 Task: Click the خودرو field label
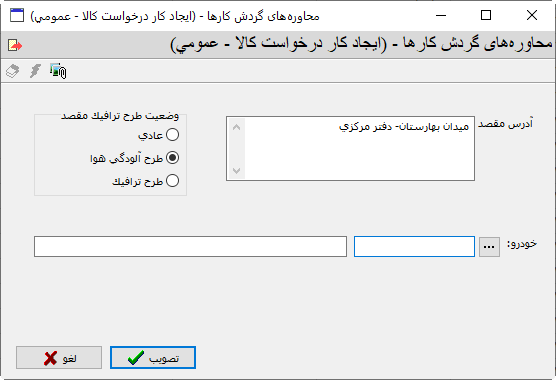click(522, 244)
